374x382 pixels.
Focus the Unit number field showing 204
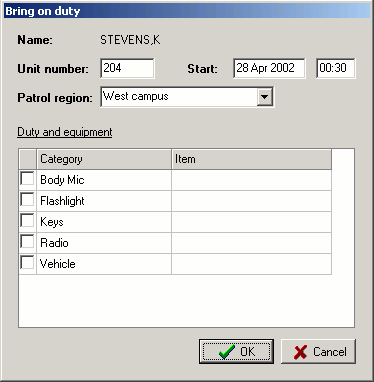click(127, 68)
